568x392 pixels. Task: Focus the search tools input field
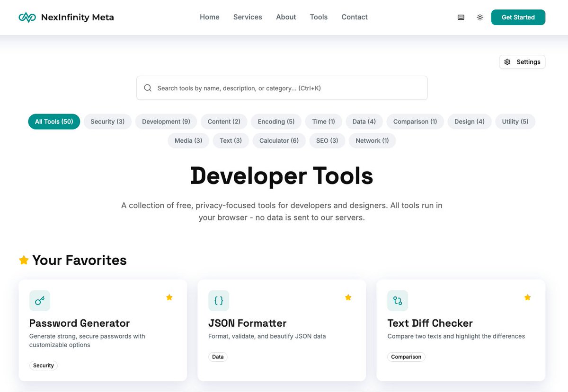(x=282, y=88)
